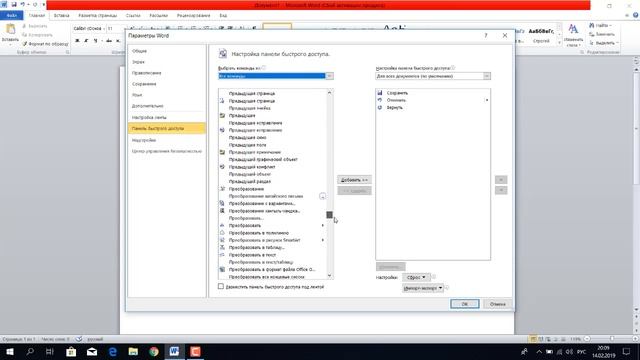Open Сохранение category in Word options
Viewport: 640px width, 360px height.
pyautogui.click(x=167, y=84)
